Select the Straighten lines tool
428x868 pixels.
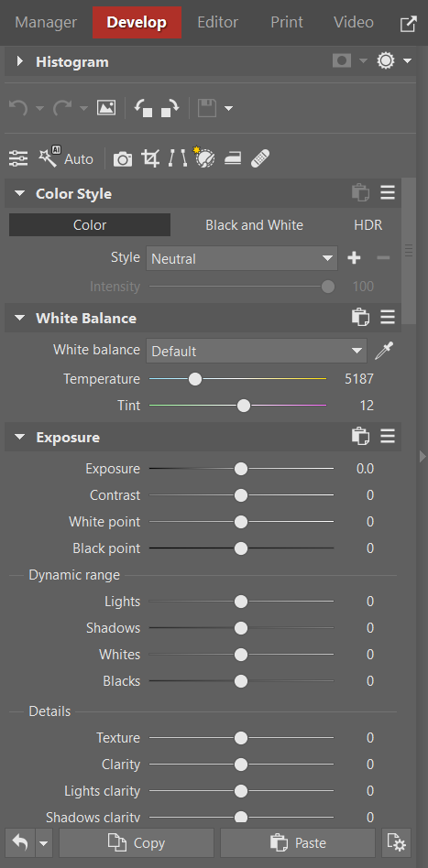pos(178,159)
